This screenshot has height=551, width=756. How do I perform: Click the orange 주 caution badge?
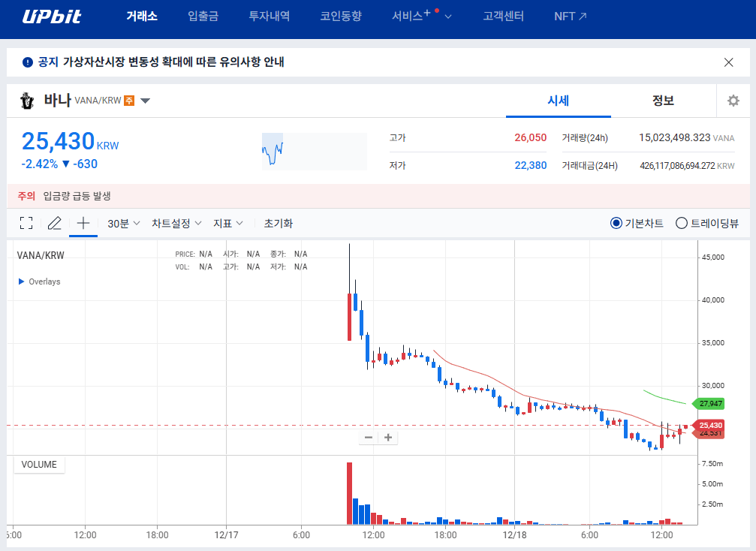click(129, 101)
